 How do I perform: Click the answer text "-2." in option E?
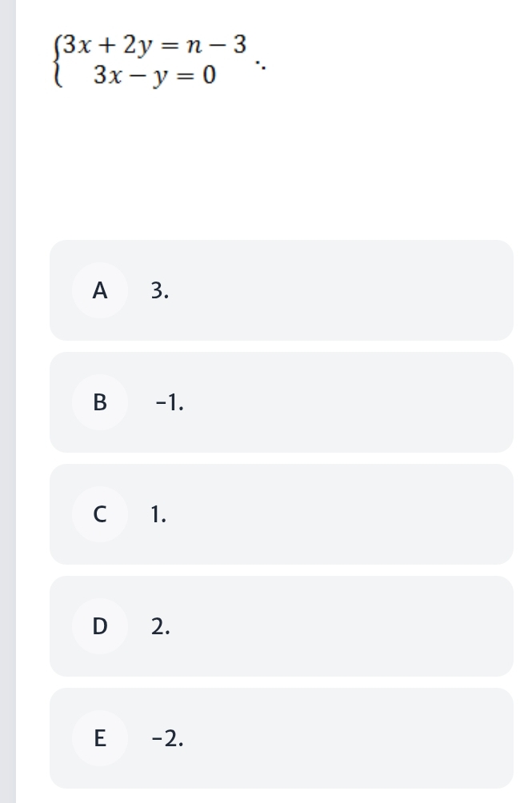[x=167, y=738]
